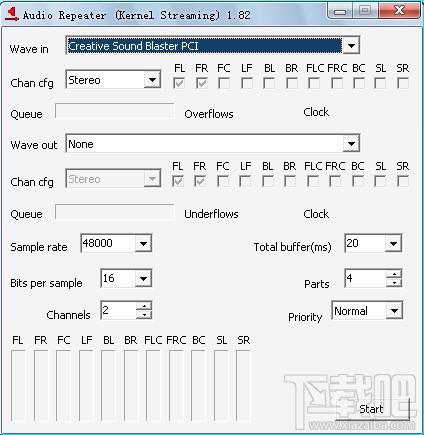The width and height of the screenshot is (424, 435).
Task: Open the Wave in Chan cfg dropdown
Action: [152, 80]
